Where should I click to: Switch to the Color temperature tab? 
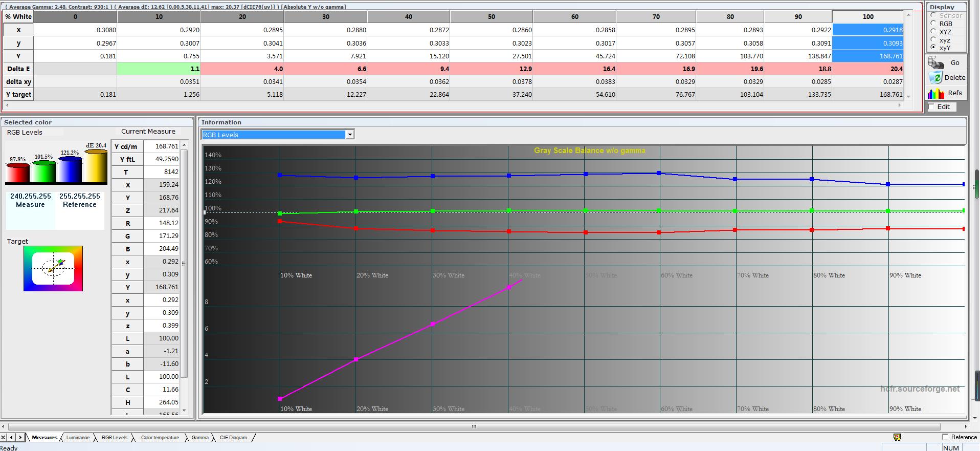[160, 438]
